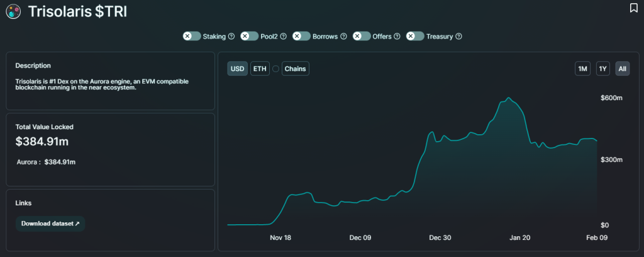Open the Offers help question-mark icon

coord(397,36)
